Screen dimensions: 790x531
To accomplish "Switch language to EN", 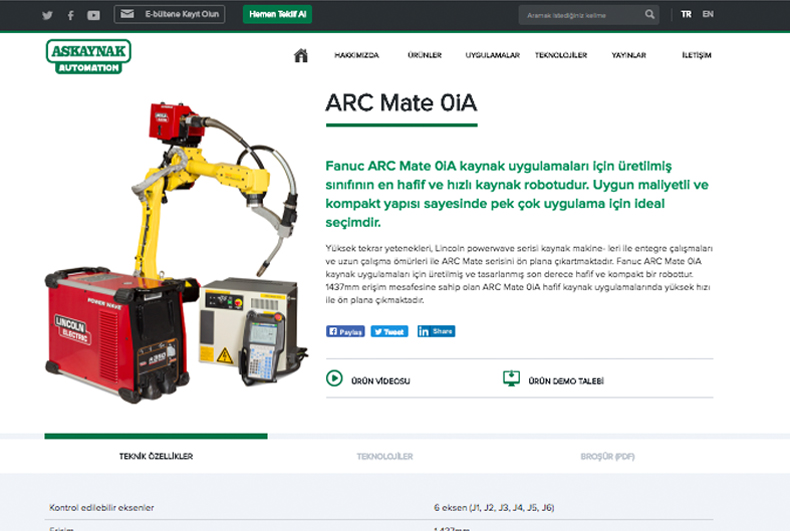I will click(x=708, y=14).
